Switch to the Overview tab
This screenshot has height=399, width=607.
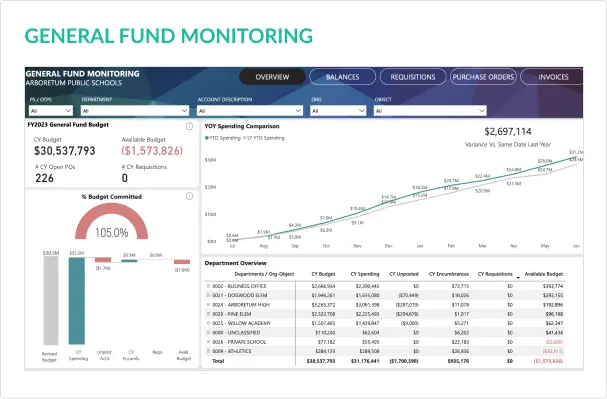pos(272,77)
